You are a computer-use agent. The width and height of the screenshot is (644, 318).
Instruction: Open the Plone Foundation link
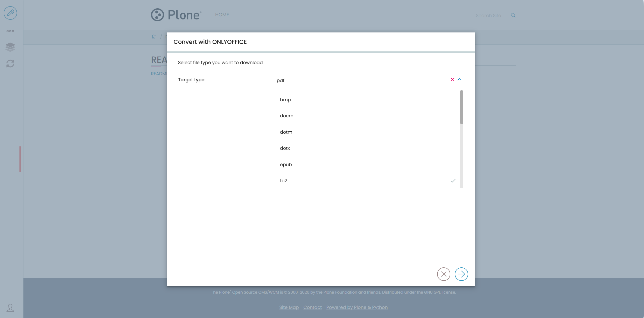click(x=340, y=292)
